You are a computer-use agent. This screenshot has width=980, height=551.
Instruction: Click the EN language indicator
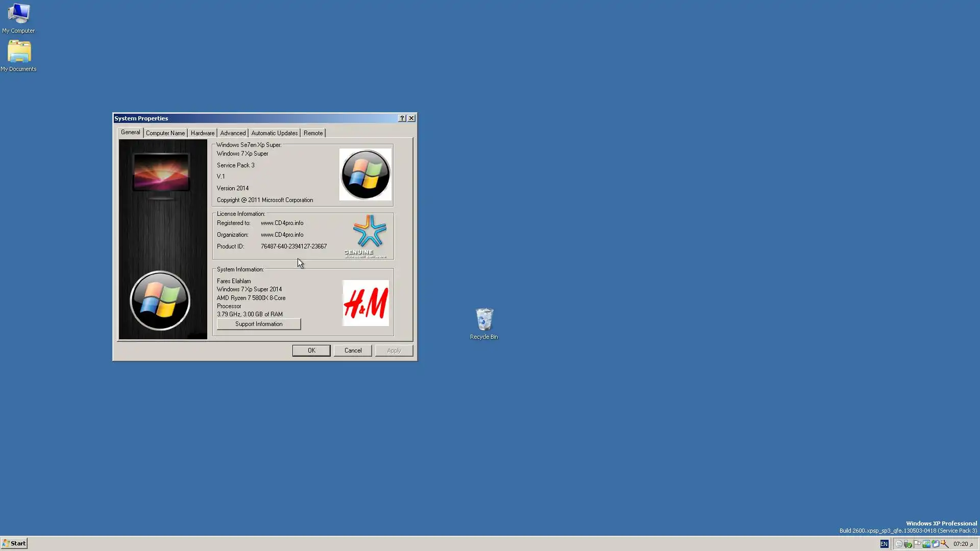[x=884, y=544]
